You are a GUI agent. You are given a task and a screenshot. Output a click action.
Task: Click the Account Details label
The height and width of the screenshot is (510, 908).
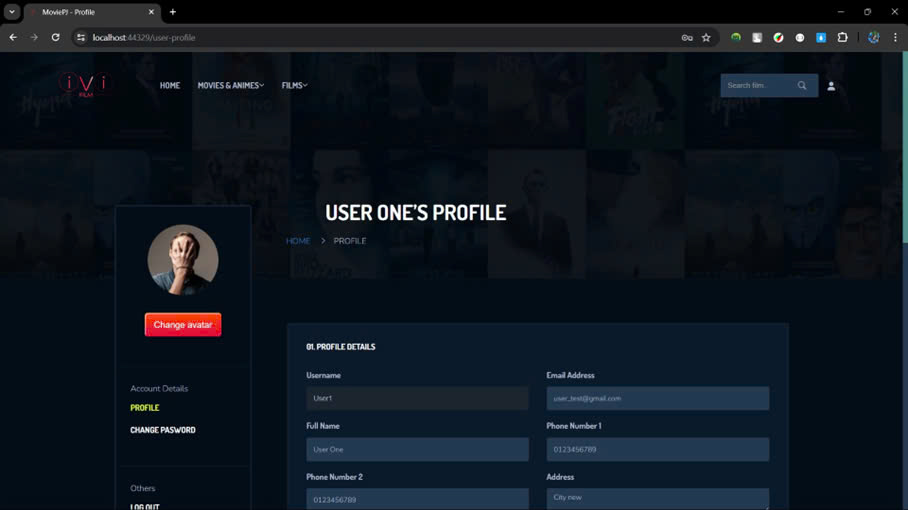[x=159, y=388]
